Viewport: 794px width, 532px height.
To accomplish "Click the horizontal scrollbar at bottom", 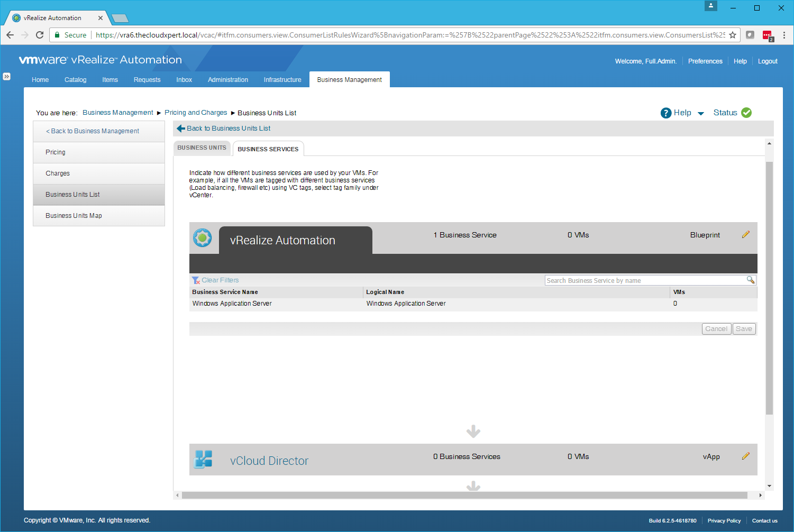I will point(464,496).
